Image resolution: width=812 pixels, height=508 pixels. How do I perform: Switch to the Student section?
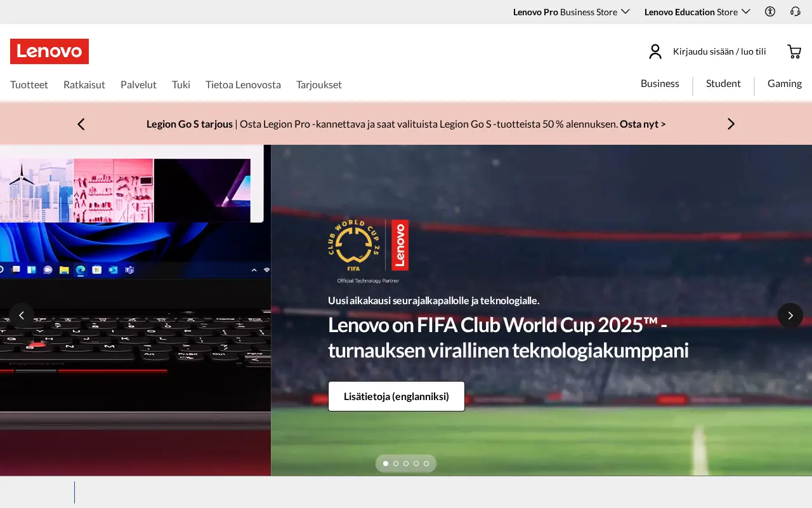pos(723,83)
